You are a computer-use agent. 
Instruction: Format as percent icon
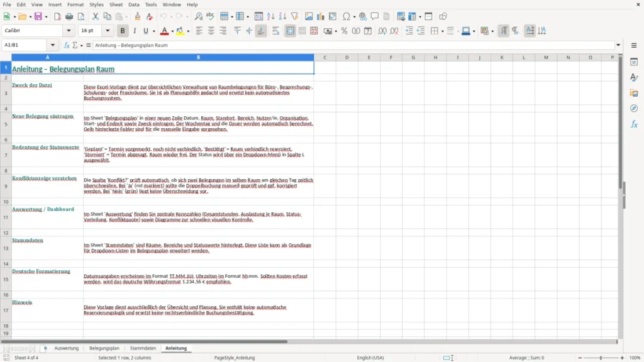[344, 31]
